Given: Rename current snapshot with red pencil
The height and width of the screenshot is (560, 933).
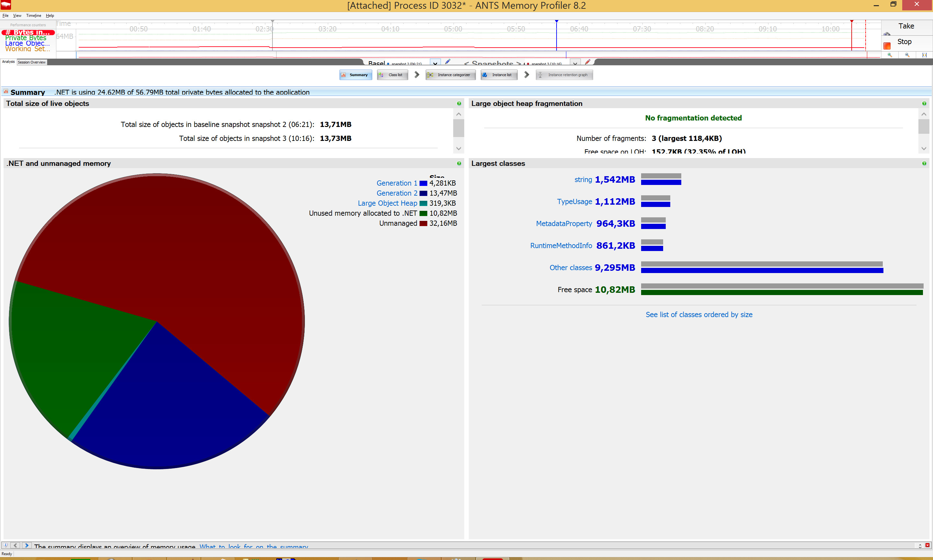Looking at the screenshot, I should tap(587, 62).
